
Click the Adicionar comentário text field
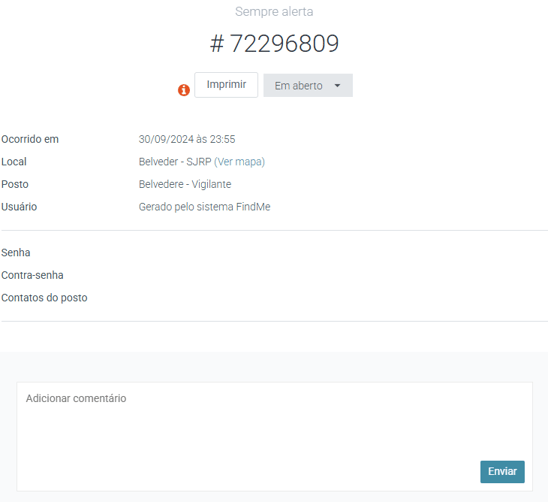274,437
